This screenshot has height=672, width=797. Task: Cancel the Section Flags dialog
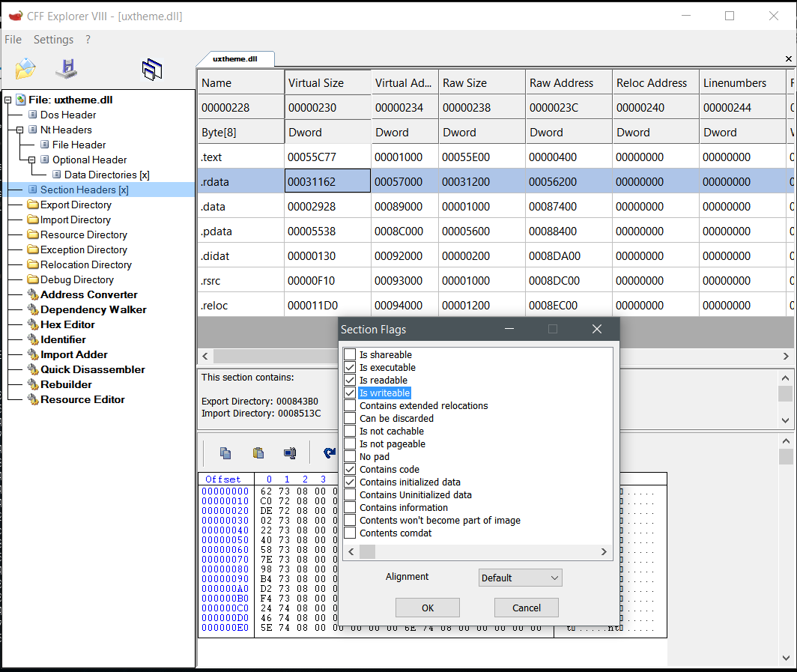point(526,608)
